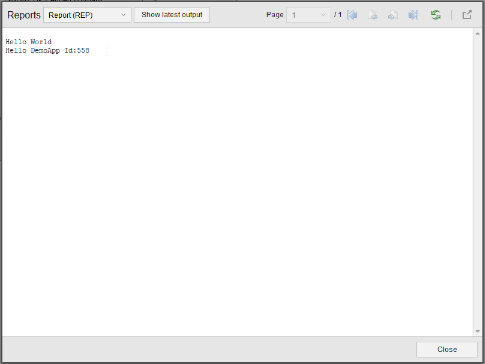
Task: Click Show latest output button
Action: point(172,15)
